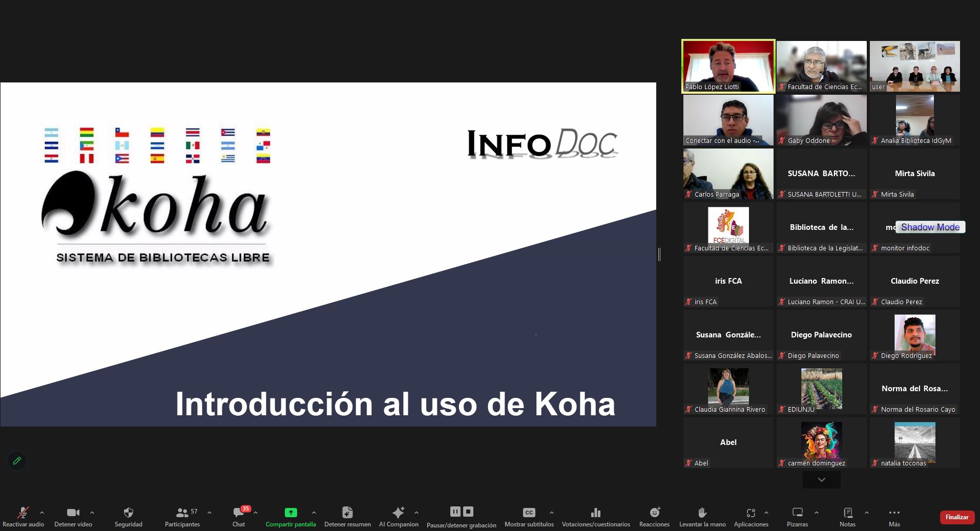
Task: Click the Koha logo on the slide
Action: point(155,206)
